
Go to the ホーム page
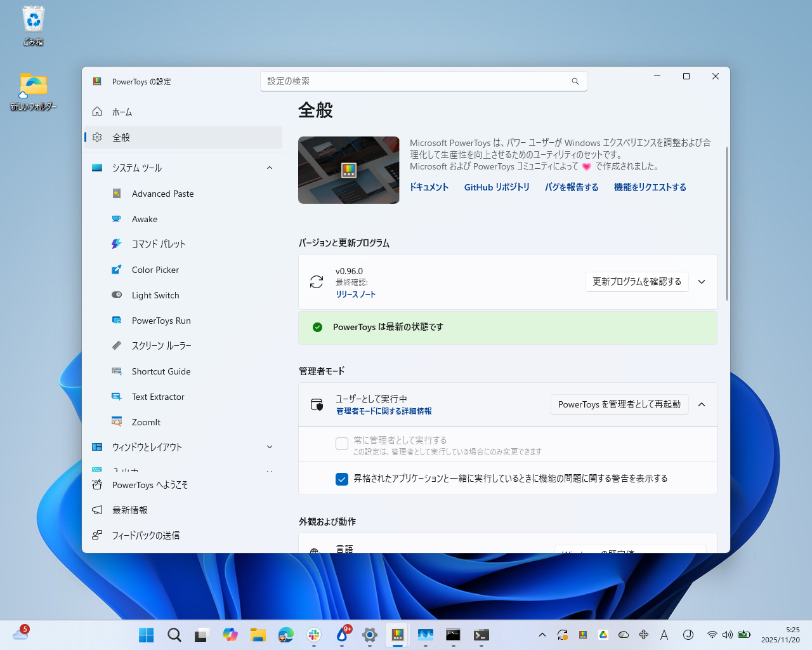click(x=122, y=112)
